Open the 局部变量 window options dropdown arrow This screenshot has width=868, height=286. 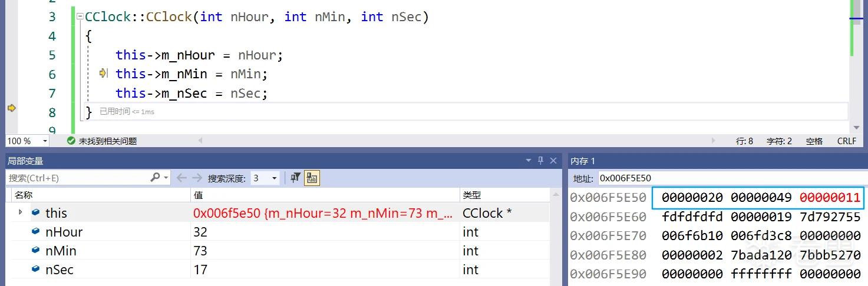[529, 161]
